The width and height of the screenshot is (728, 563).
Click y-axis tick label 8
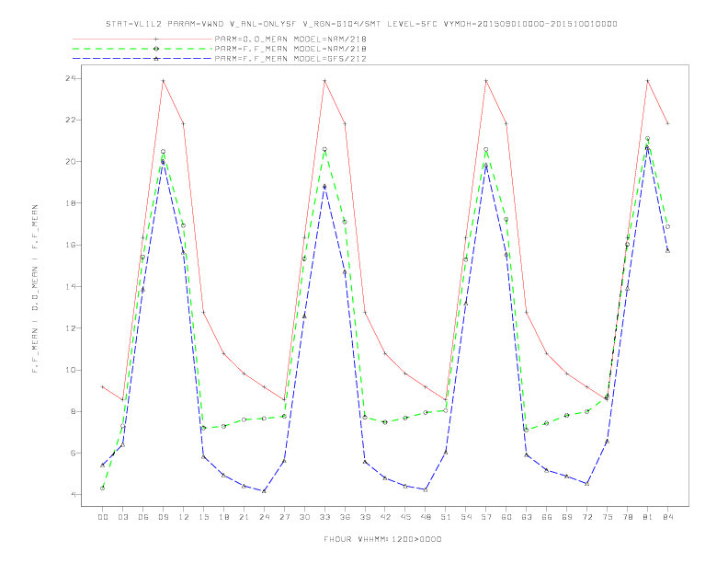pos(73,411)
